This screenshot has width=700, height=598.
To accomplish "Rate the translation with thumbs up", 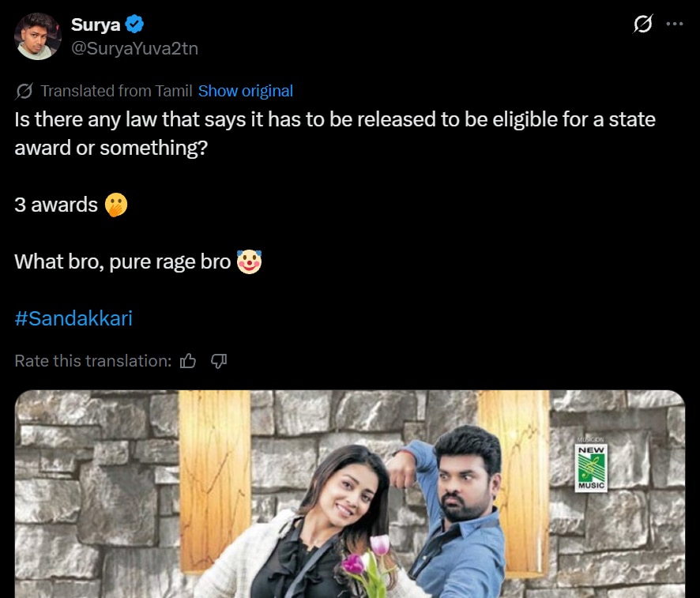I will 188,361.
